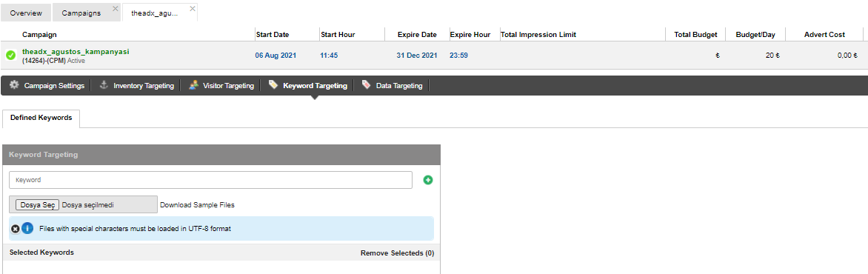Switch to the Overview tab
The height and width of the screenshot is (274, 868).
pos(26,13)
